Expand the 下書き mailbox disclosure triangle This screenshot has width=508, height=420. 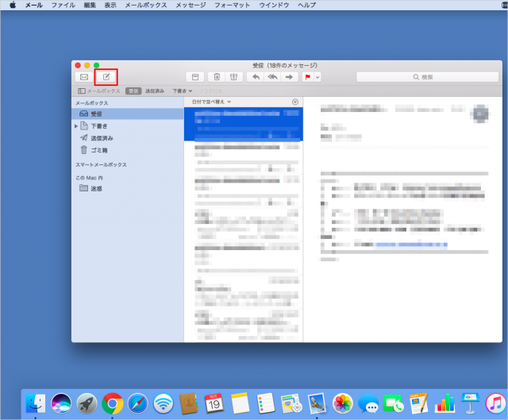pos(76,126)
